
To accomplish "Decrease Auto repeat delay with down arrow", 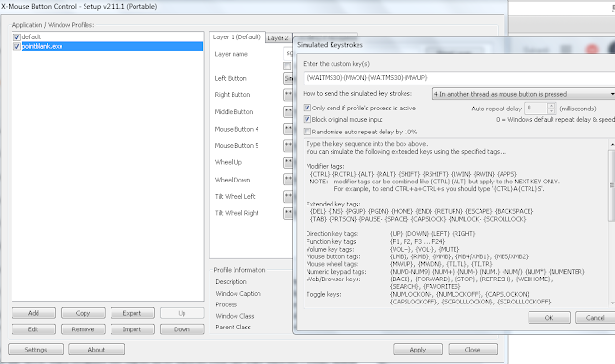I will click(552, 110).
